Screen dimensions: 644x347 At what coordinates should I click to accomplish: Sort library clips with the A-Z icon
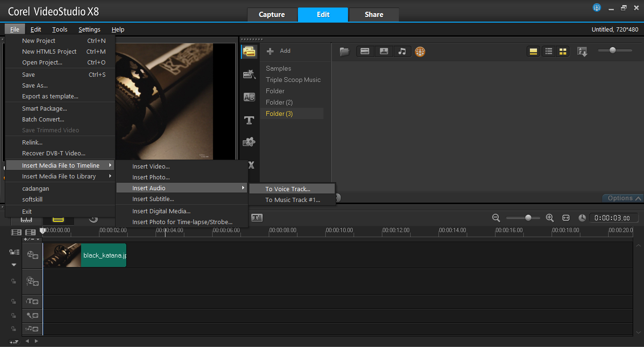coord(583,51)
